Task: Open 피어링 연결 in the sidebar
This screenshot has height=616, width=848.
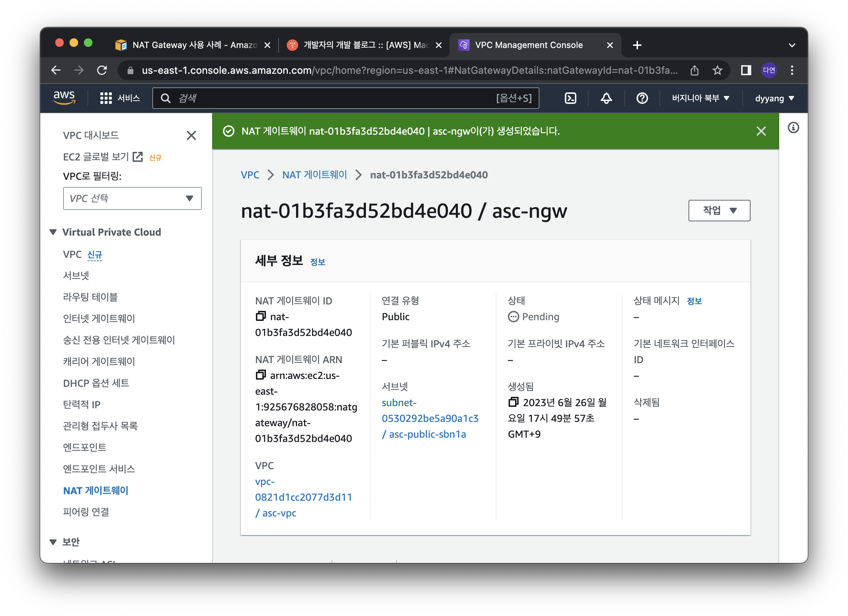Action: pyautogui.click(x=86, y=512)
